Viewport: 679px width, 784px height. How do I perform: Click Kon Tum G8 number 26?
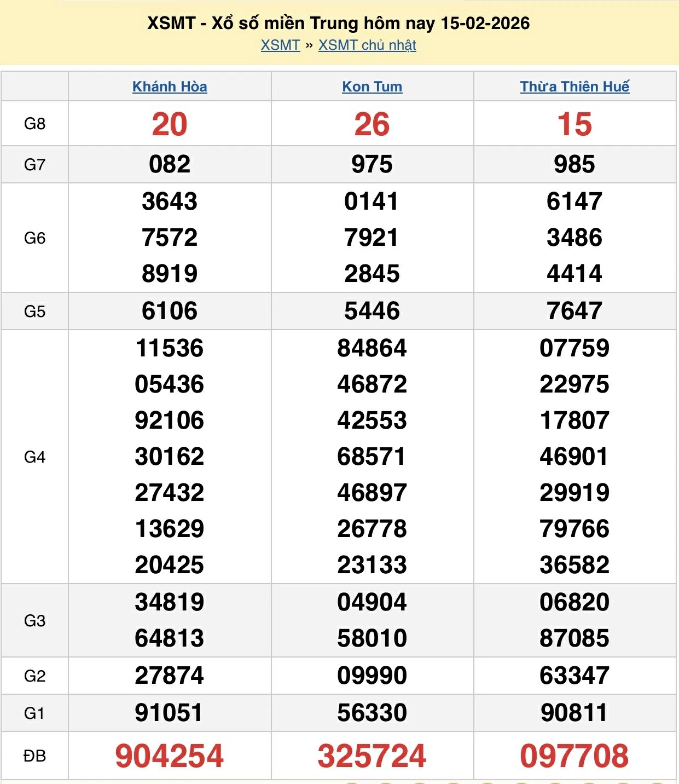372,124
